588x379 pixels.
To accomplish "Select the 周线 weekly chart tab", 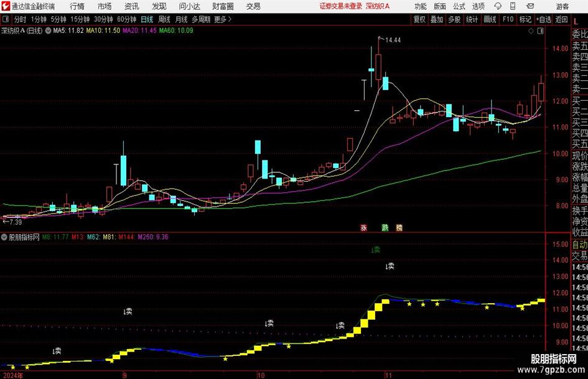I will point(164,19).
